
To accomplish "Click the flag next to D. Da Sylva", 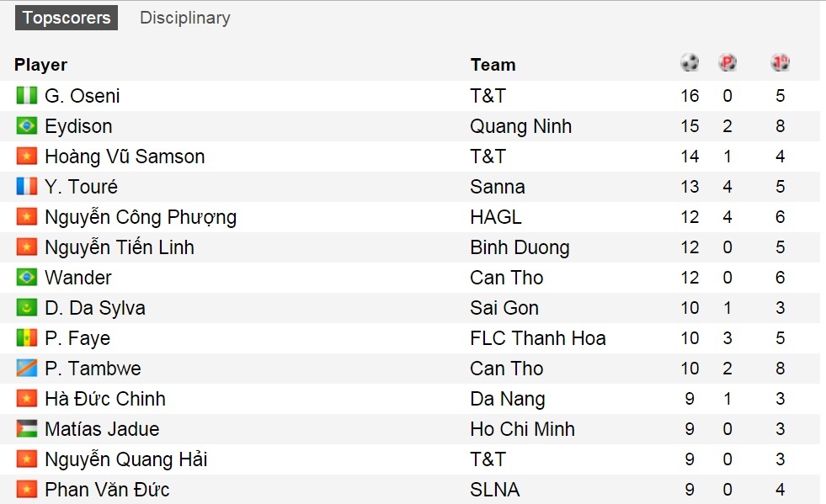I will tap(25, 308).
